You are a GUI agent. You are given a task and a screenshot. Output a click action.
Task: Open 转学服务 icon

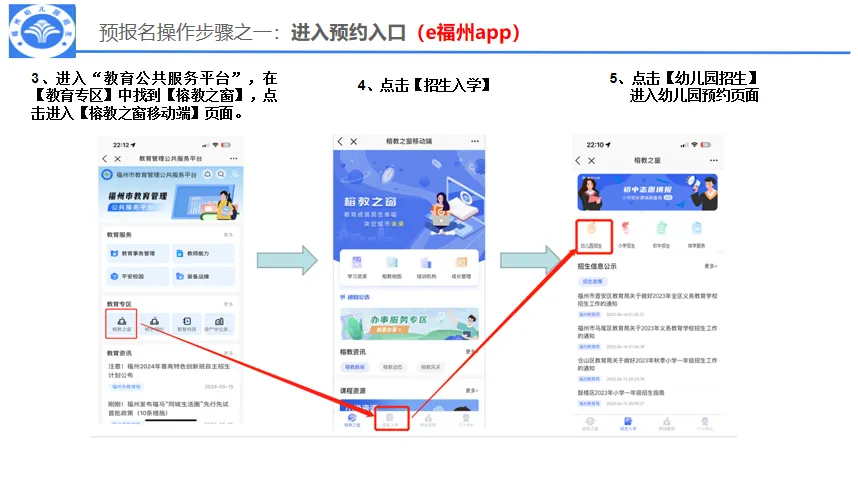pos(697,235)
